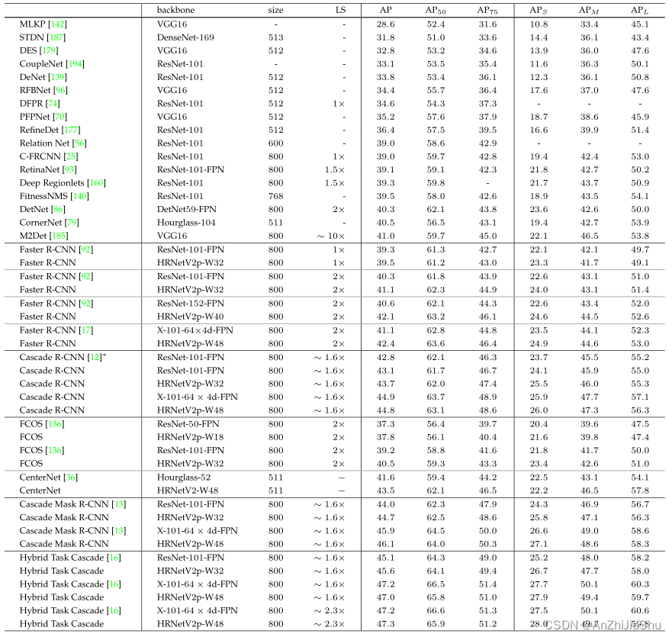Select APM value '46.5' in CenterNet HRNetV2-W48 row

(x=590, y=491)
